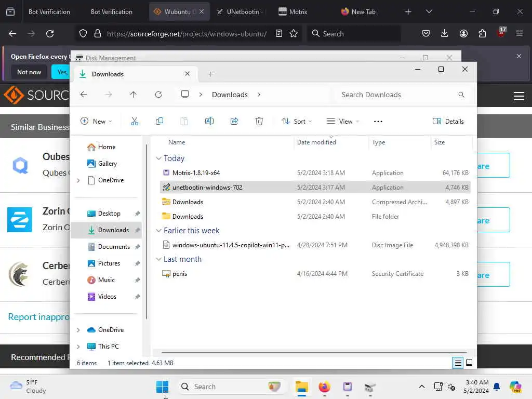This screenshot has height=399, width=532.
Task: Toggle the Details pane
Action: tap(448, 121)
